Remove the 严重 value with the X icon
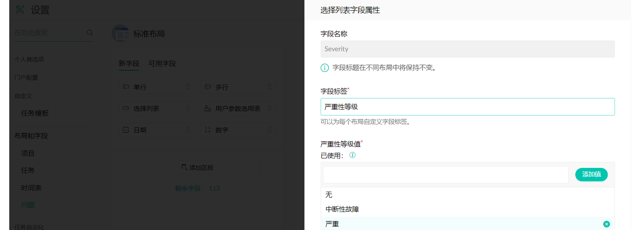Viewport: 644px width, 230px height. 606,224
